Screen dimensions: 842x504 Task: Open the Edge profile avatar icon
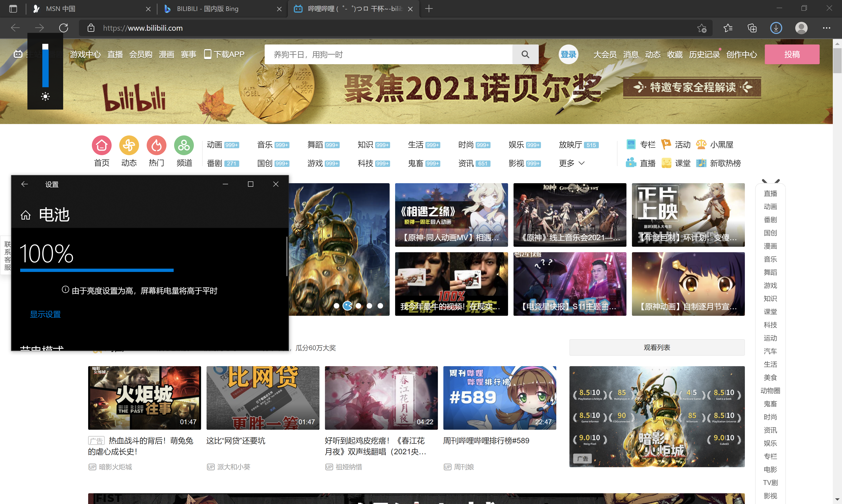[x=801, y=28]
